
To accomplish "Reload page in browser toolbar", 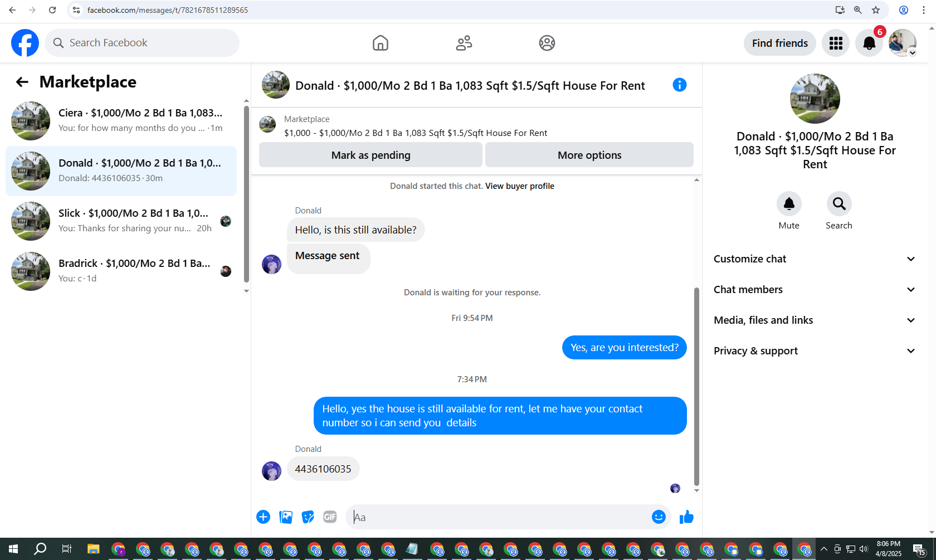I will tap(52, 10).
